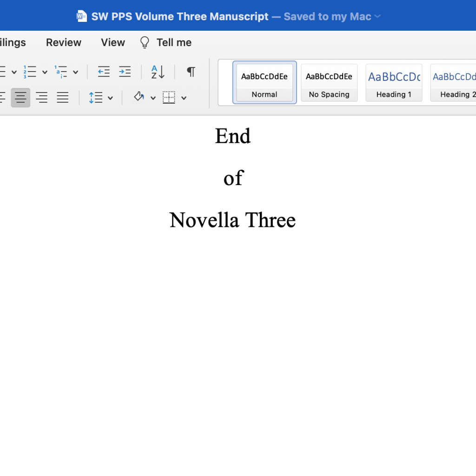Click Tell me in the ribbon
This screenshot has width=476, height=476.
[x=173, y=42]
